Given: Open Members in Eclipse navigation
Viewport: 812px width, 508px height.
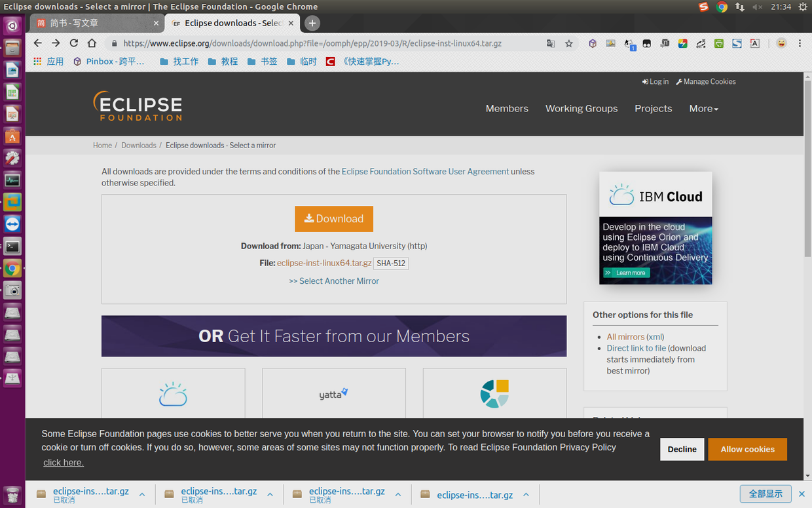Looking at the screenshot, I should 507,109.
